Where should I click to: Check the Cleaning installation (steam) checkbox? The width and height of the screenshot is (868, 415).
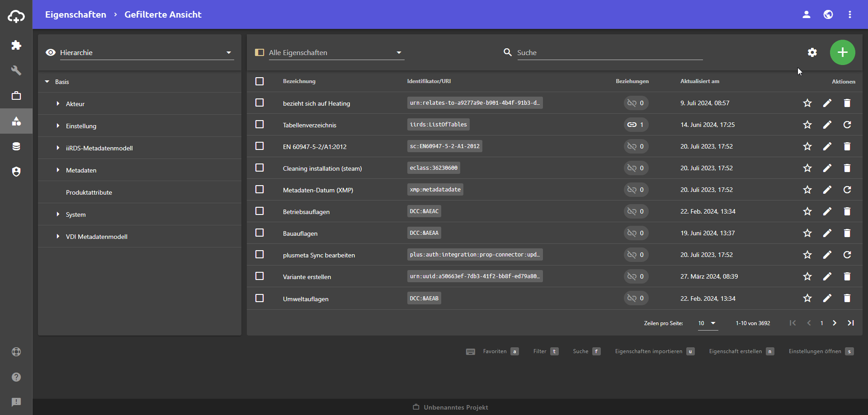pyautogui.click(x=259, y=168)
